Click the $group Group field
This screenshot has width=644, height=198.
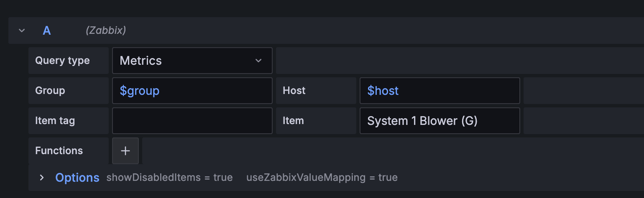(192, 91)
